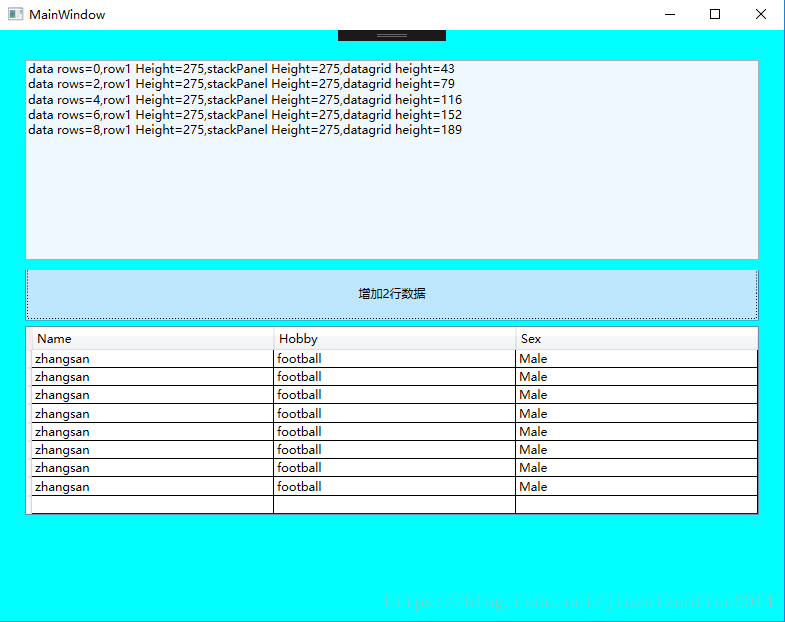The width and height of the screenshot is (785, 622).
Task: Click the 增加2行数据 button
Action: point(392,294)
